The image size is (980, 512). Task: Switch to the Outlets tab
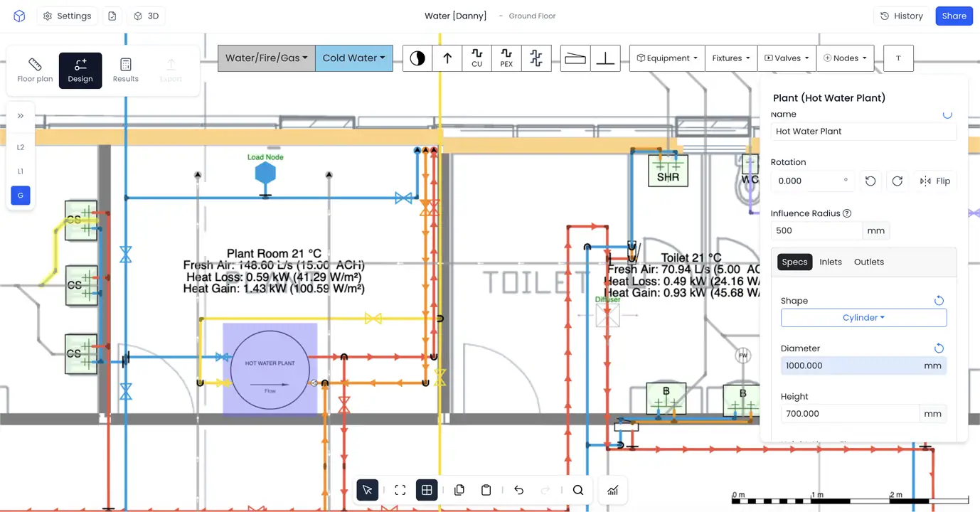click(869, 262)
